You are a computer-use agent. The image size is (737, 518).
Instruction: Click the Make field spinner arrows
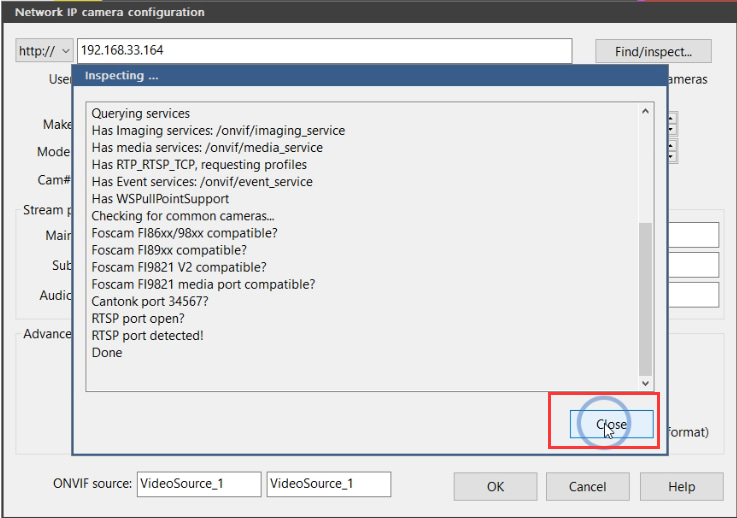(x=672, y=124)
